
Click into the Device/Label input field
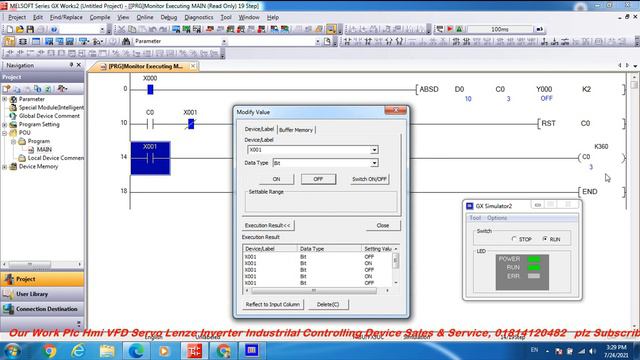pyautogui.click(x=309, y=150)
